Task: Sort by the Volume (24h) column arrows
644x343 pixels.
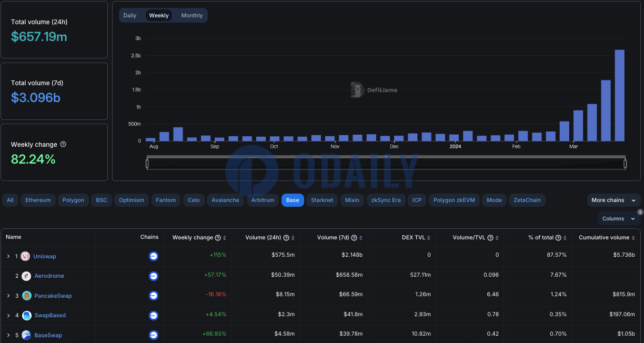Action: click(293, 238)
